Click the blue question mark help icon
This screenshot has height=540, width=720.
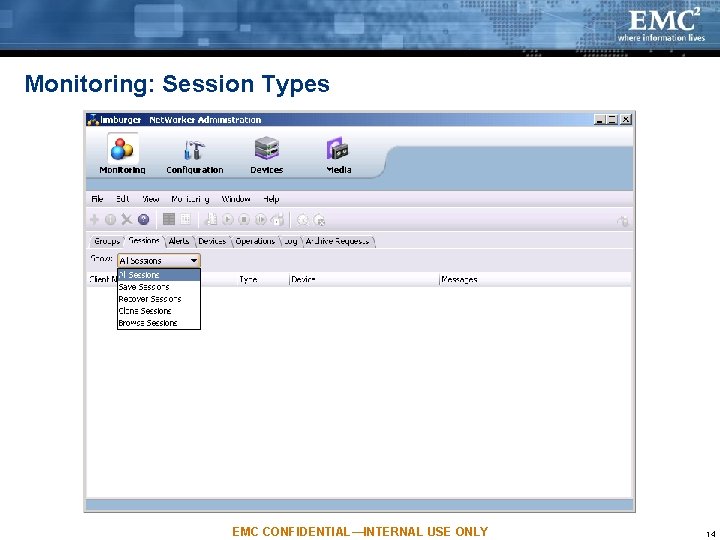[x=144, y=220]
